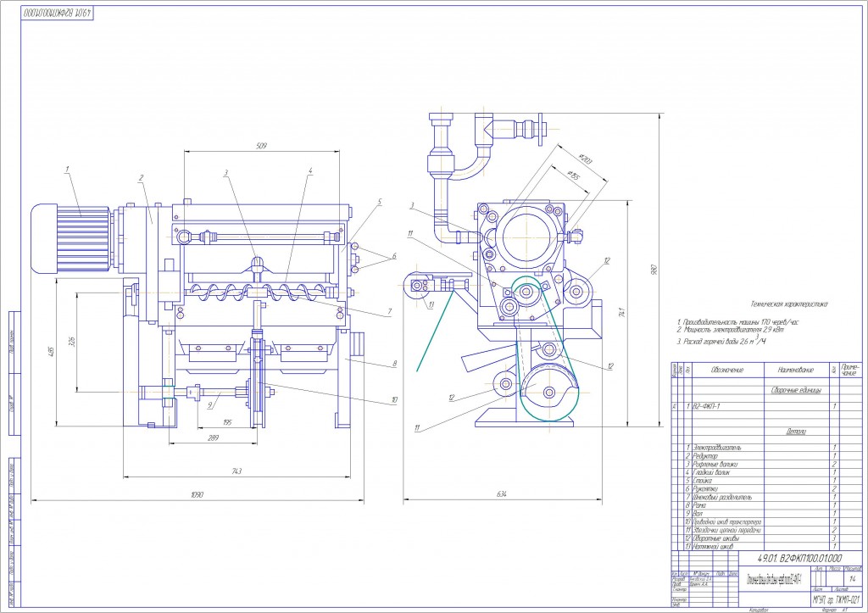
Task: Select the 634 width dimension
Action: (x=502, y=494)
